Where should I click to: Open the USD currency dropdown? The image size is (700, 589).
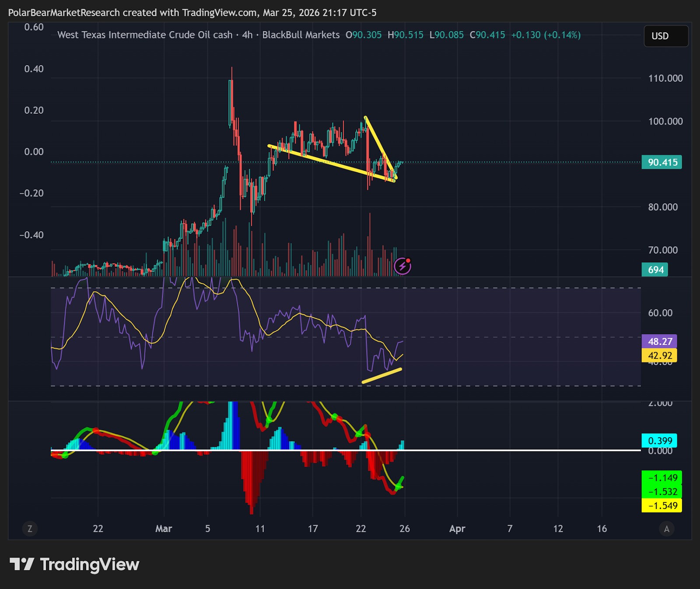666,36
